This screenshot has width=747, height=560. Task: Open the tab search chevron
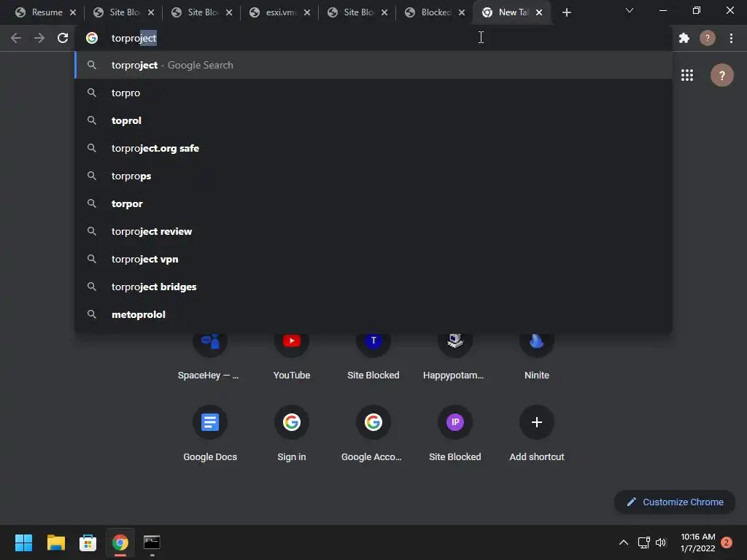pyautogui.click(x=630, y=10)
